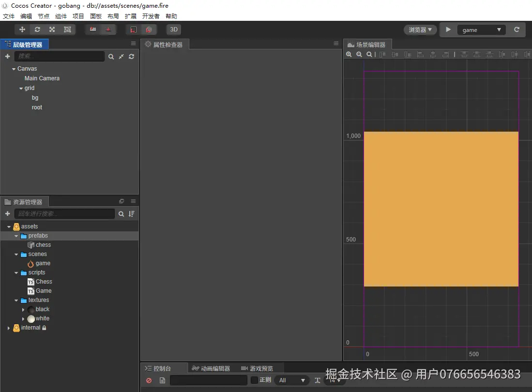The width and height of the screenshot is (532, 392).
Task: Select the Rotate tool in the toolbar
Action: click(37, 30)
